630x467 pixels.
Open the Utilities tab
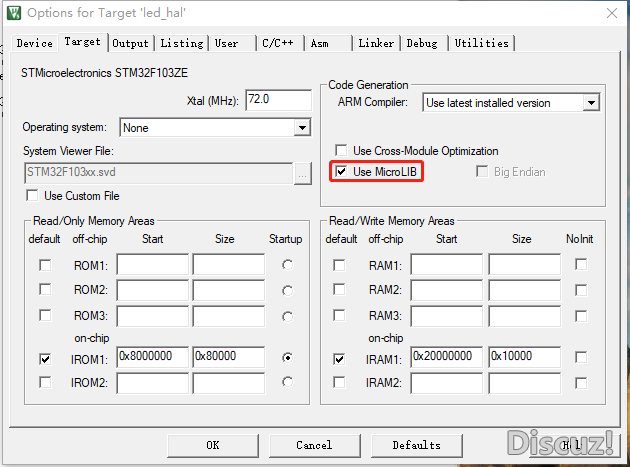pos(481,43)
